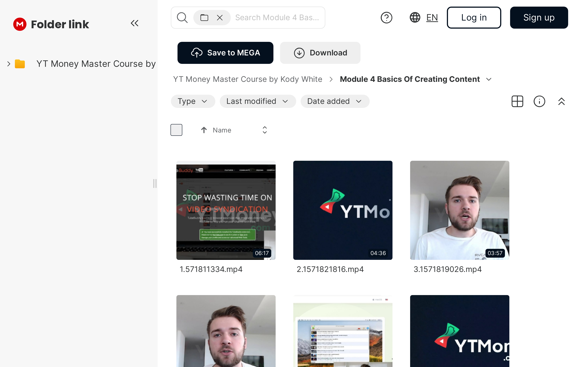This screenshot has height=367, width=588.
Task: Open the Type filter dropdown
Action: [193, 101]
